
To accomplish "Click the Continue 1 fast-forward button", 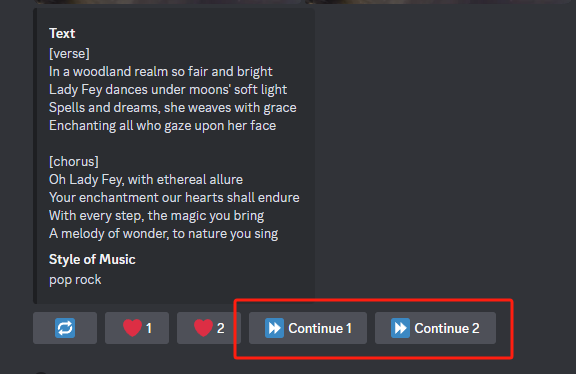I will pyautogui.click(x=308, y=328).
